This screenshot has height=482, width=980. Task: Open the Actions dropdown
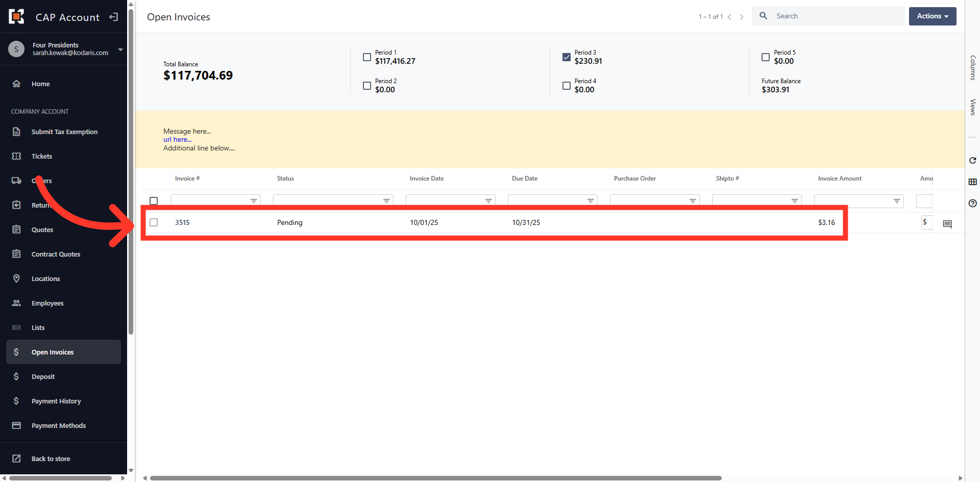[933, 16]
